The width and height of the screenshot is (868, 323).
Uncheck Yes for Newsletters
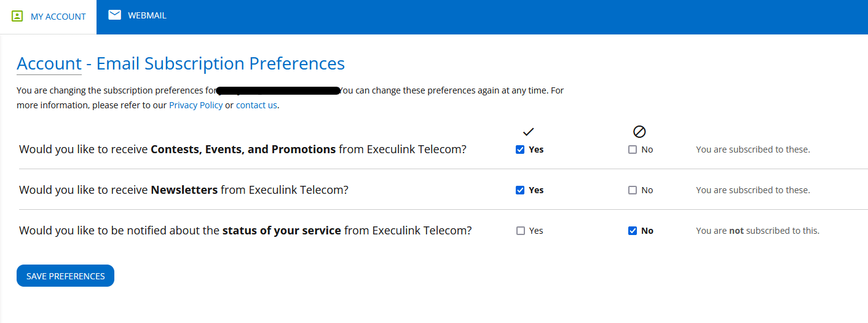pos(520,190)
